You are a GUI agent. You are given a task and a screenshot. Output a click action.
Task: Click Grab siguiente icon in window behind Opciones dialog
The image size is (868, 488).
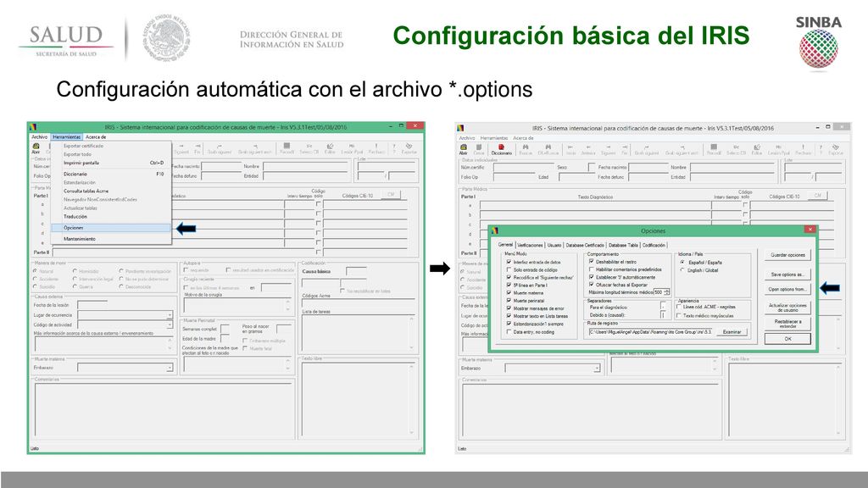pyautogui.click(x=647, y=149)
